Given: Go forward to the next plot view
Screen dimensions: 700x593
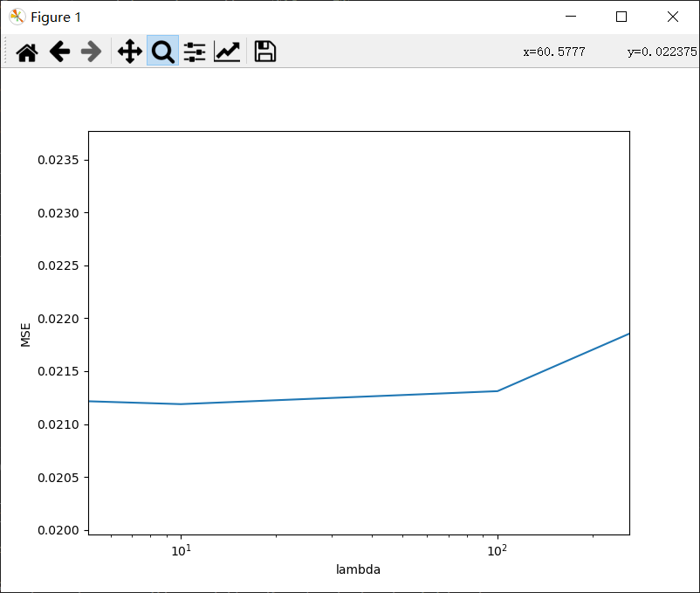Looking at the screenshot, I should point(91,52).
